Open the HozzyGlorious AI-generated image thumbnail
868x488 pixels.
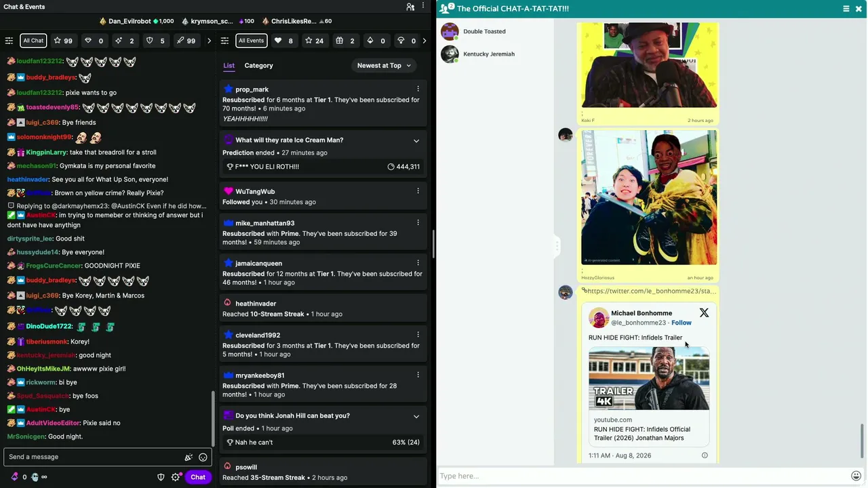(649, 197)
